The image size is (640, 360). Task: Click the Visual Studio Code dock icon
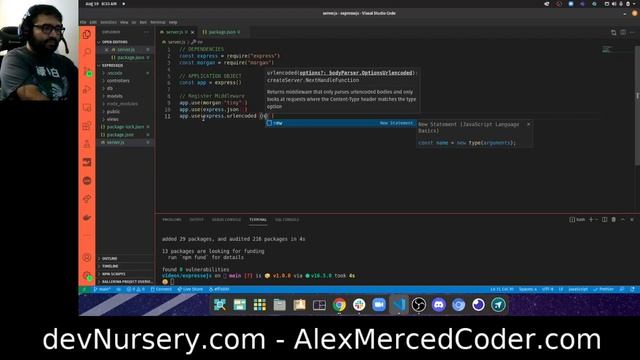click(399, 304)
